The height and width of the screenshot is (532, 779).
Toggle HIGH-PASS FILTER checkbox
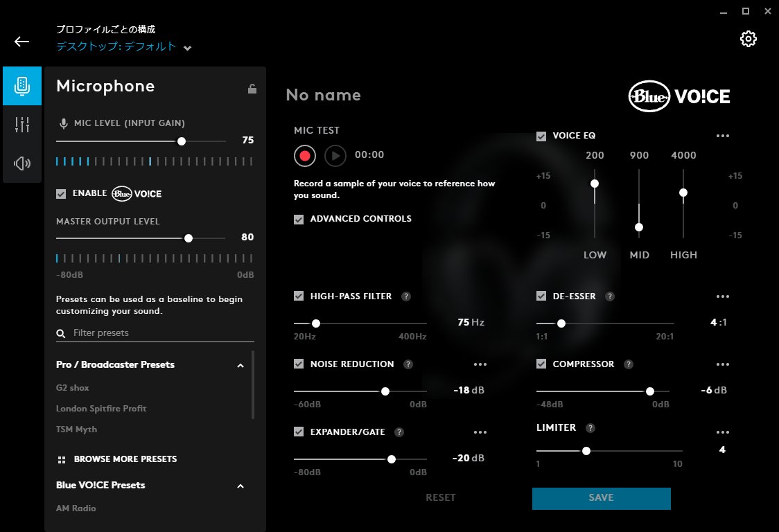[299, 296]
